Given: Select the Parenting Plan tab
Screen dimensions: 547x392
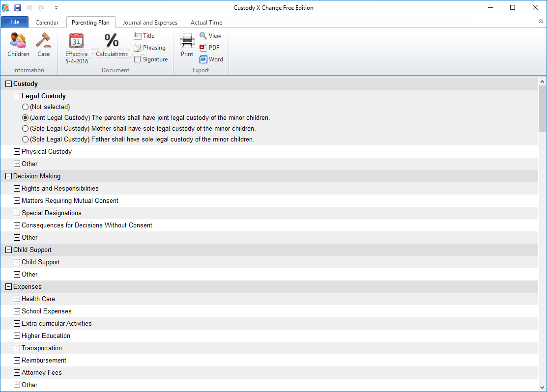Looking at the screenshot, I should (x=91, y=22).
